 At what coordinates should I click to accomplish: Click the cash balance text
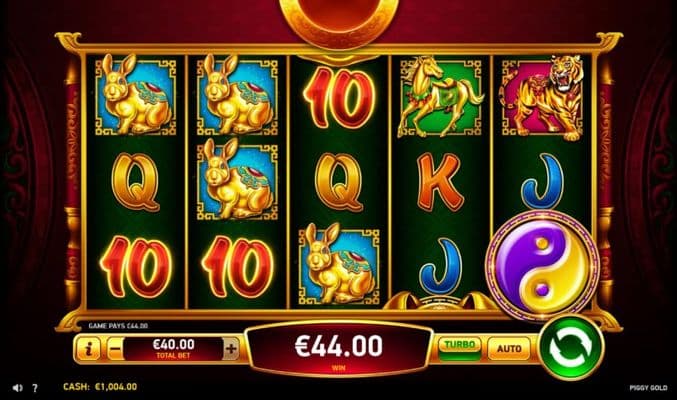pyautogui.click(x=100, y=387)
